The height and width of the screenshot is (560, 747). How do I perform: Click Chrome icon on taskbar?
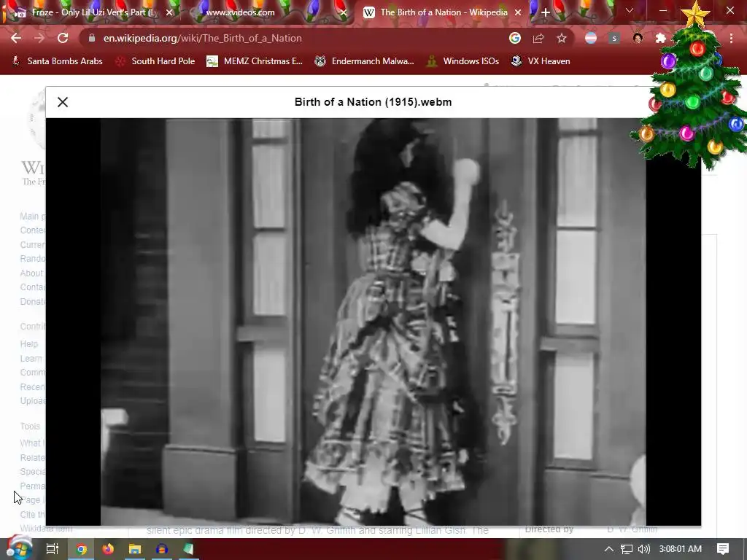tap(82, 549)
